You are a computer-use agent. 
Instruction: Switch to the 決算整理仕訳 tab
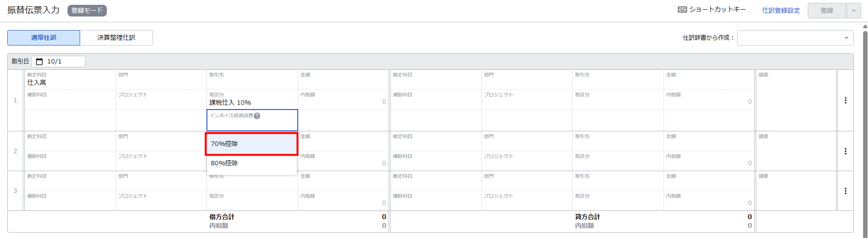117,38
